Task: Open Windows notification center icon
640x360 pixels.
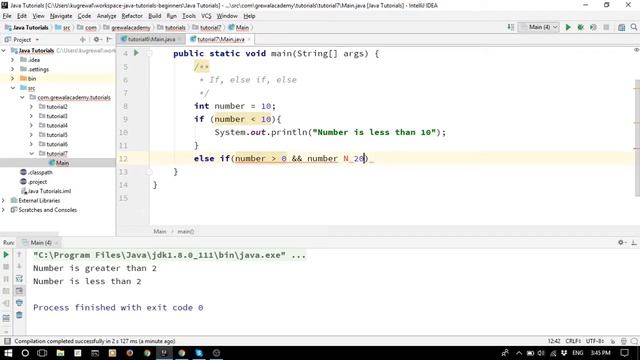Action: pyautogui.click(x=624, y=353)
